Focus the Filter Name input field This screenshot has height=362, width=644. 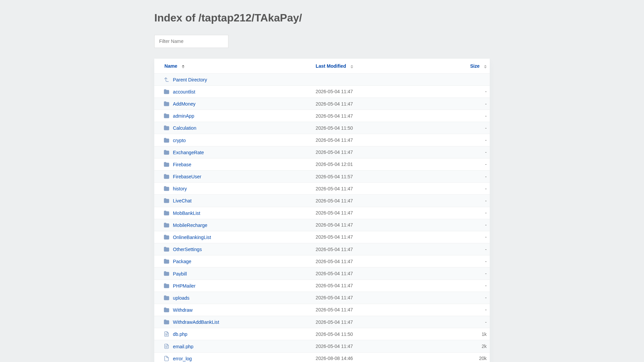coord(191,41)
